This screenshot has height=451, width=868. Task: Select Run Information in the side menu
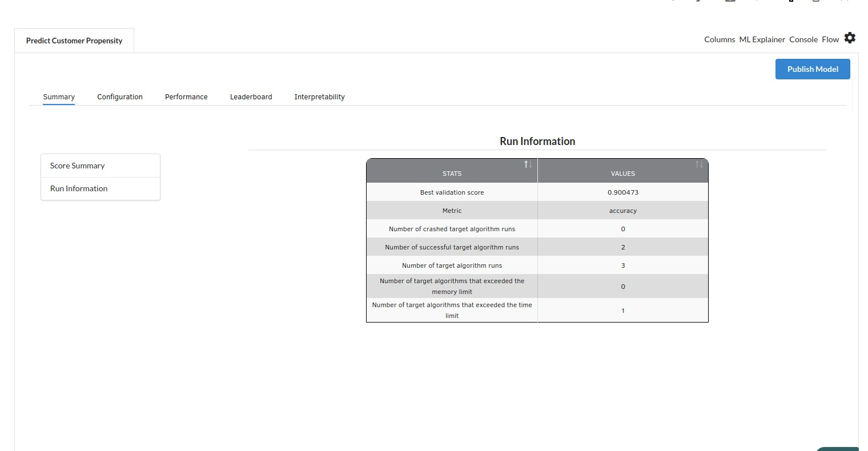79,188
